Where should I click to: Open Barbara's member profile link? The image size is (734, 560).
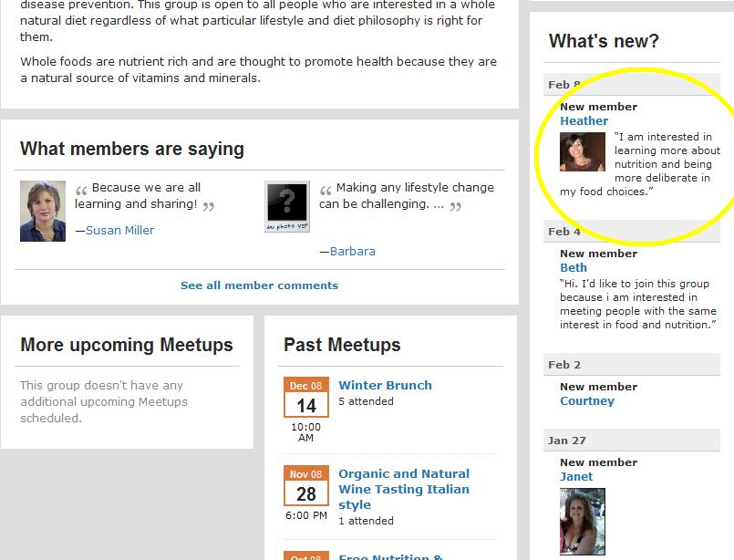[353, 252]
